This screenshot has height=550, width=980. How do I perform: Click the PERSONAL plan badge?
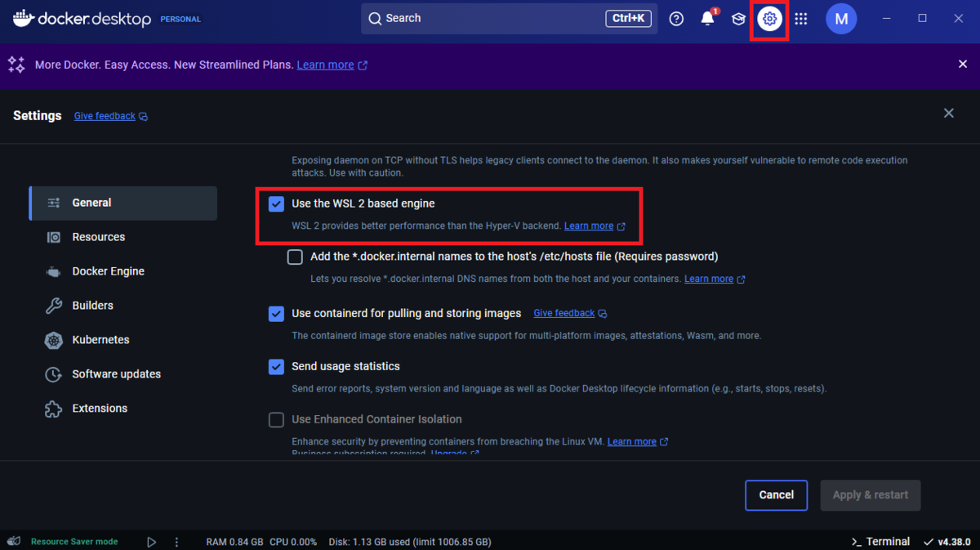[x=180, y=19]
